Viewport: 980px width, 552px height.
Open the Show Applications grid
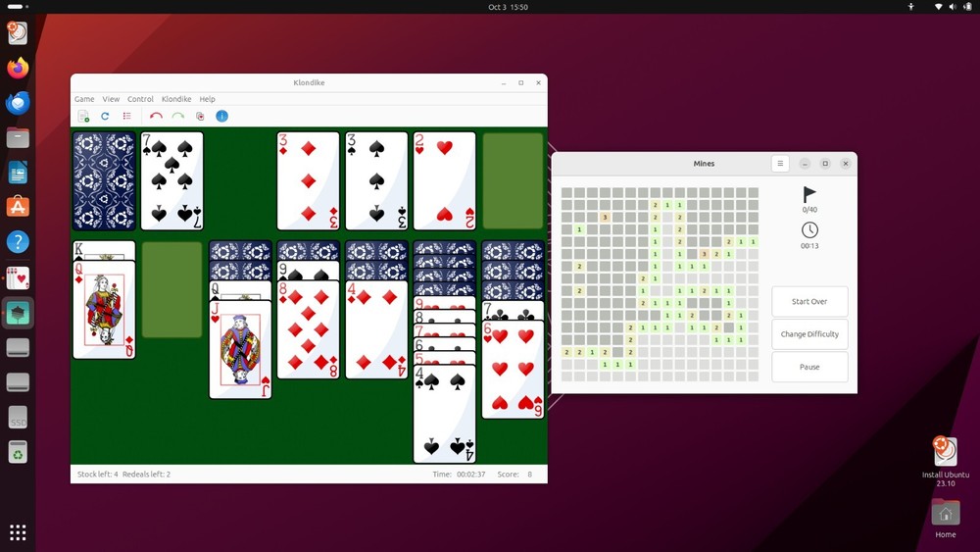(18, 532)
